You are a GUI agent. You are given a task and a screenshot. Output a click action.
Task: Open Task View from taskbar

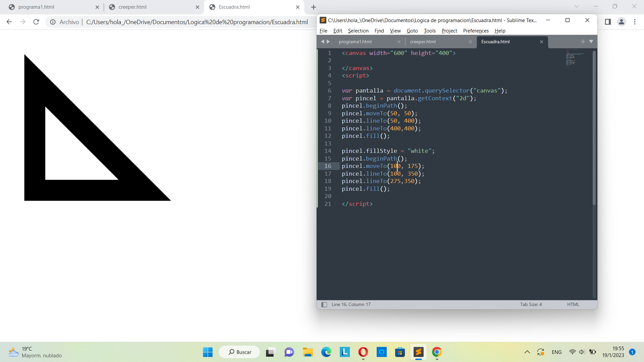coord(270,352)
